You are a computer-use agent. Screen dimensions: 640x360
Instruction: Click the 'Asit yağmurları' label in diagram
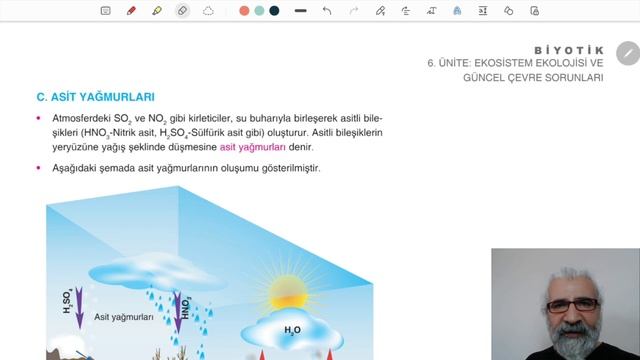pyautogui.click(x=124, y=317)
